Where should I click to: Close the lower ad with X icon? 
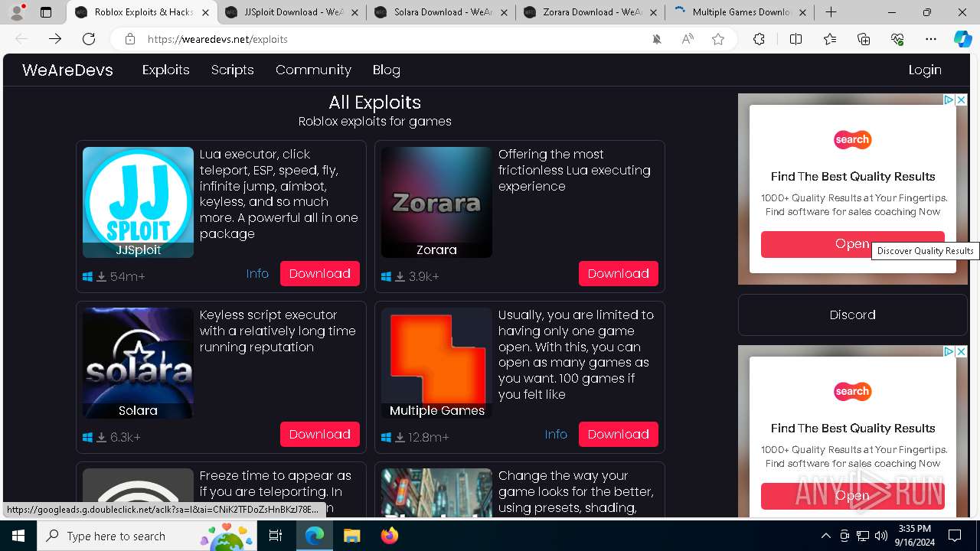pyautogui.click(x=962, y=351)
